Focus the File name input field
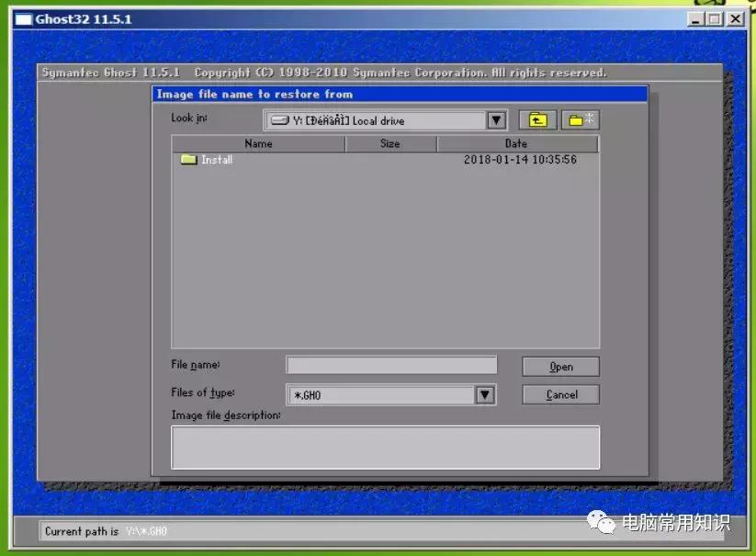Image resolution: width=756 pixels, height=556 pixels. click(390, 366)
